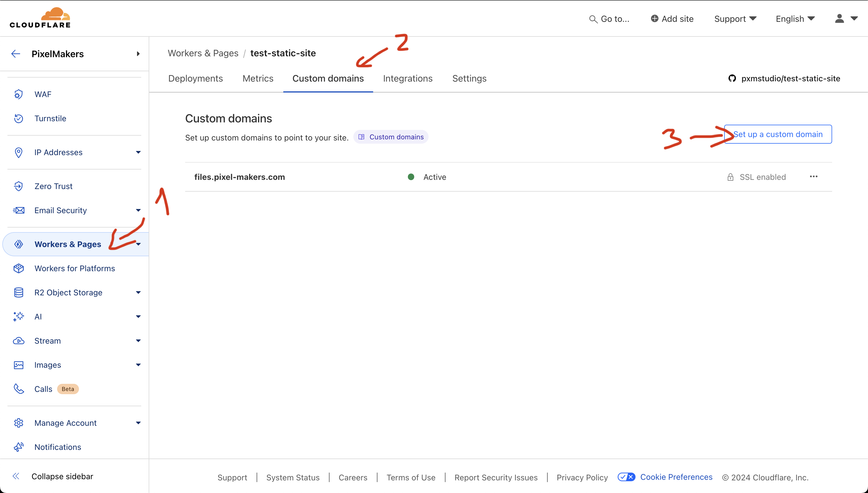The image size is (868, 493).
Task: Expand the Stream submenu arrow
Action: point(138,341)
